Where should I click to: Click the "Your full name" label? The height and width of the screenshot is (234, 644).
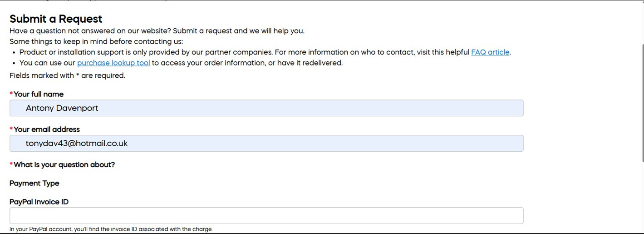[x=39, y=95]
